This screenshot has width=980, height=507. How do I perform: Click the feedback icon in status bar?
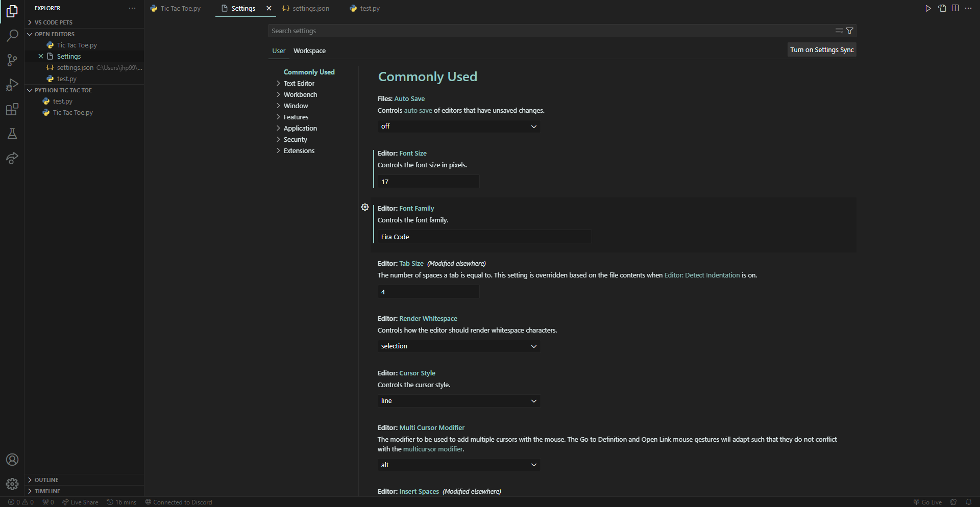(953, 502)
